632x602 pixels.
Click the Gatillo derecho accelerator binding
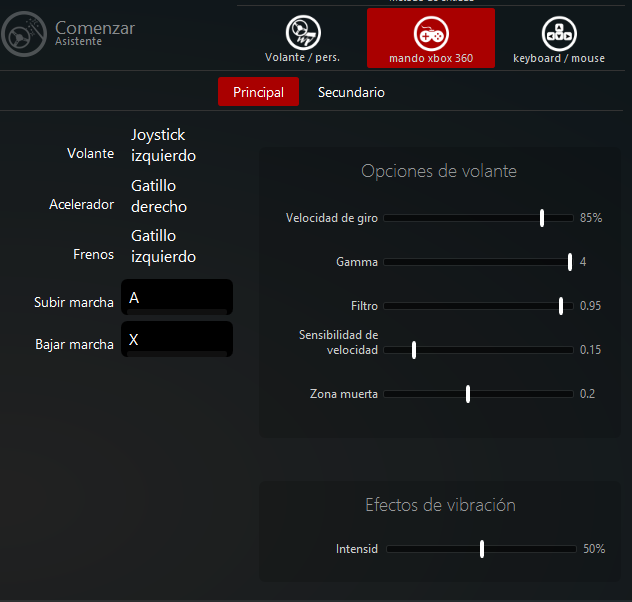[x=159, y=196]
